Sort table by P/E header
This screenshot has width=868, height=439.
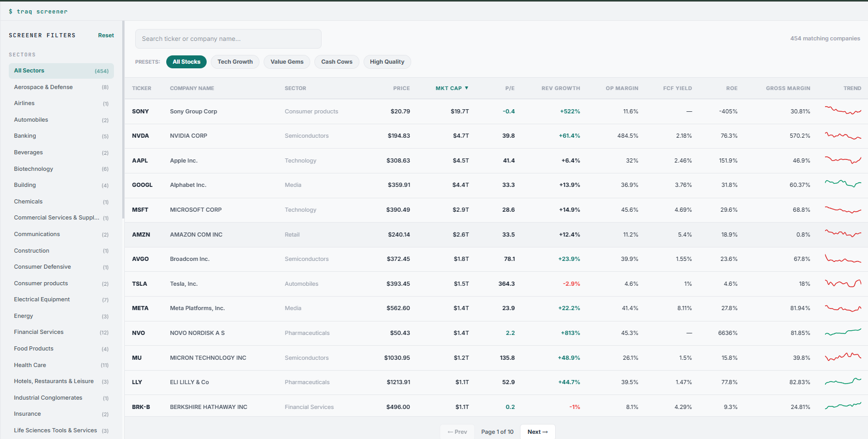click(510, 89)
